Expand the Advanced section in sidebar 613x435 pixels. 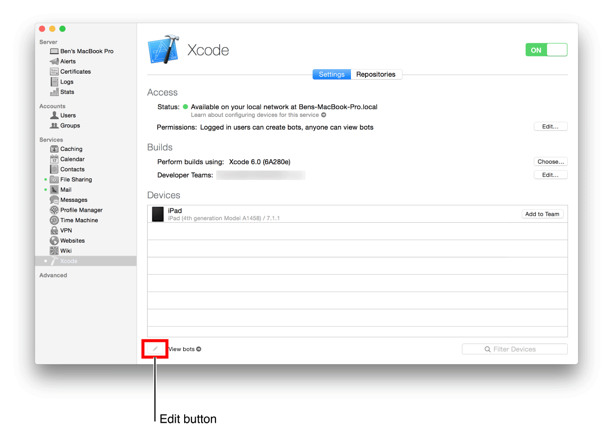tap(53, 275)
